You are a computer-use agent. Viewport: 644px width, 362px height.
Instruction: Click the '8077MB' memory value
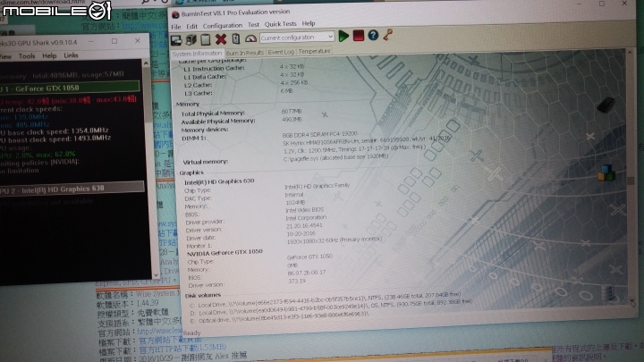pos(292,111)
